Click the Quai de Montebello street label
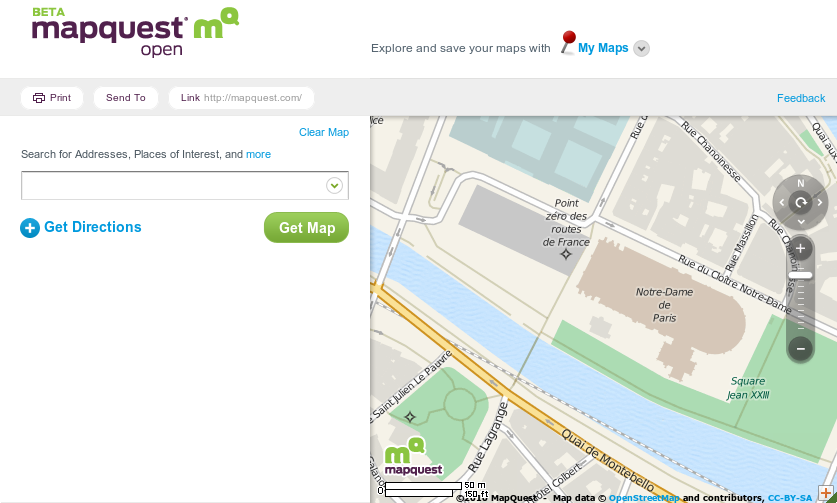Viewport: 837px width, 503px height. (x=607, y=460)
